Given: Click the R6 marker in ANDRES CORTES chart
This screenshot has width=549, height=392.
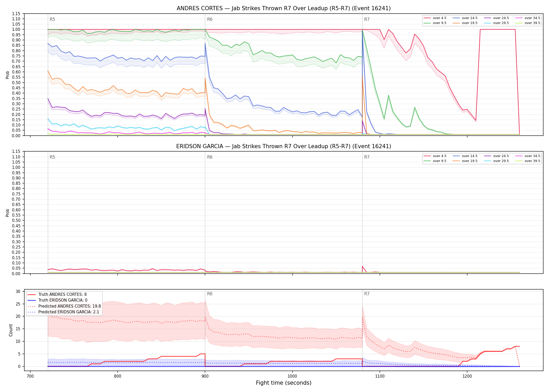Looking at the screenshot, I should (x=210, y=19).
